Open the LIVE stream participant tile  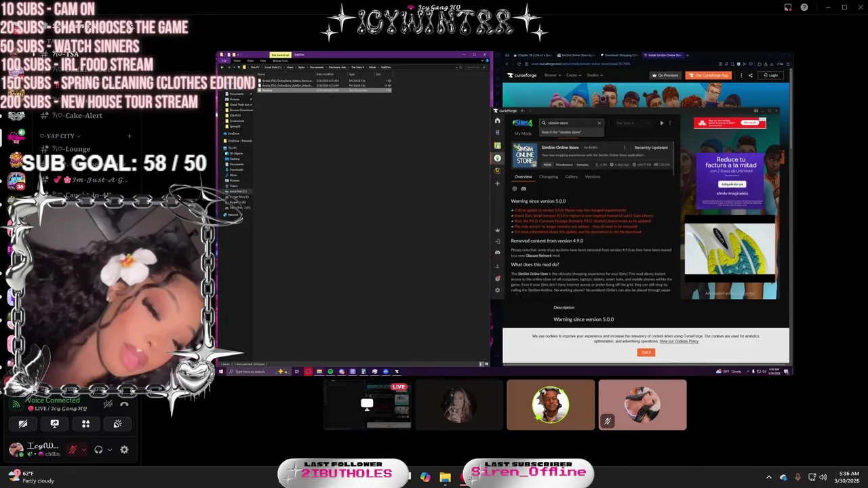pos(367,405)
